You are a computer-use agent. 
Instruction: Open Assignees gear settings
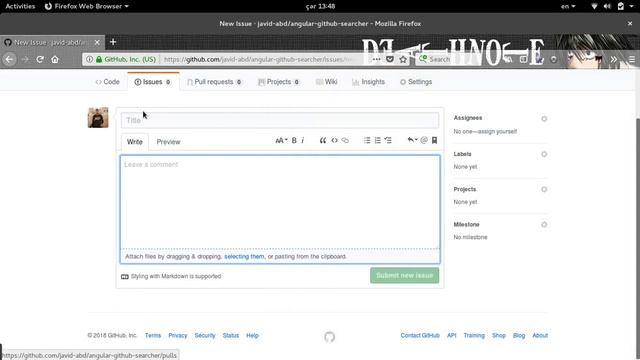[544, 119]
